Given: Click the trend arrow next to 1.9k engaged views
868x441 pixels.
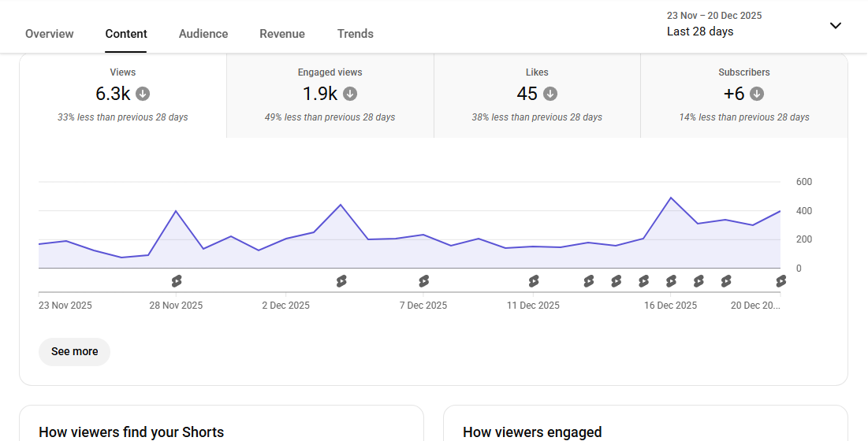Looking at the screenshot, I should click(350, 94).
